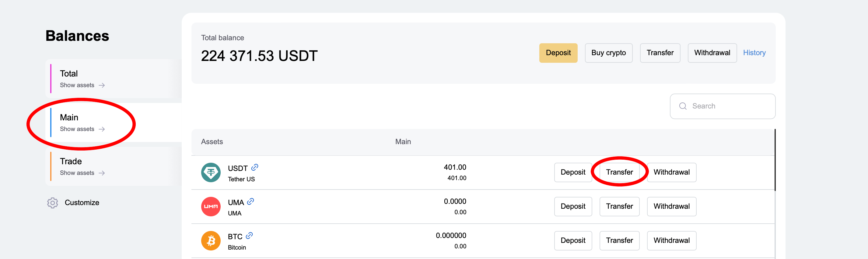Click into the Search assets field
The image size is (868, 259).
point(728,106)
